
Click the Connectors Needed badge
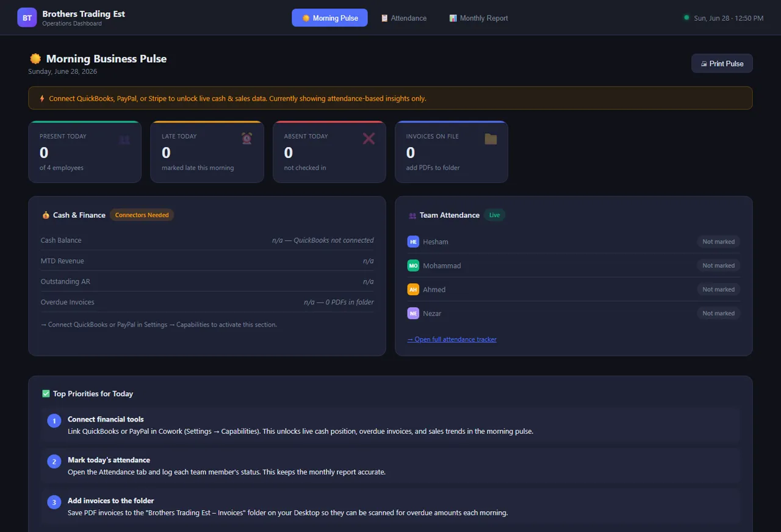click(x=142, y=215)
